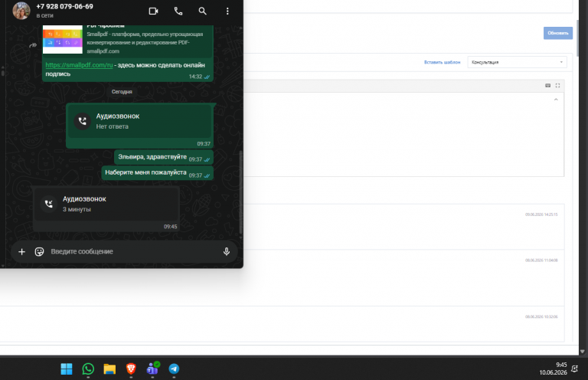588x380 pixels.
Task: Click the incoming-call phone icon at 09:45
Action: (x=49, y=204)
